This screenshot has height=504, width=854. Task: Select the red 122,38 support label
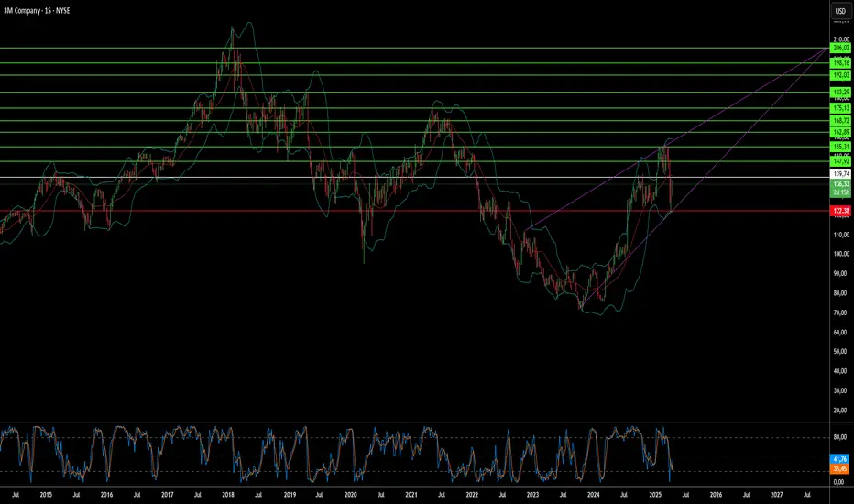[840, 211]
